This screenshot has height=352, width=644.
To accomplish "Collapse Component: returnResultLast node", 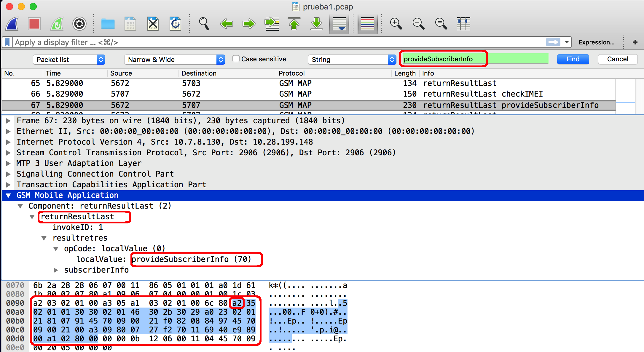I will coord(20,206).
